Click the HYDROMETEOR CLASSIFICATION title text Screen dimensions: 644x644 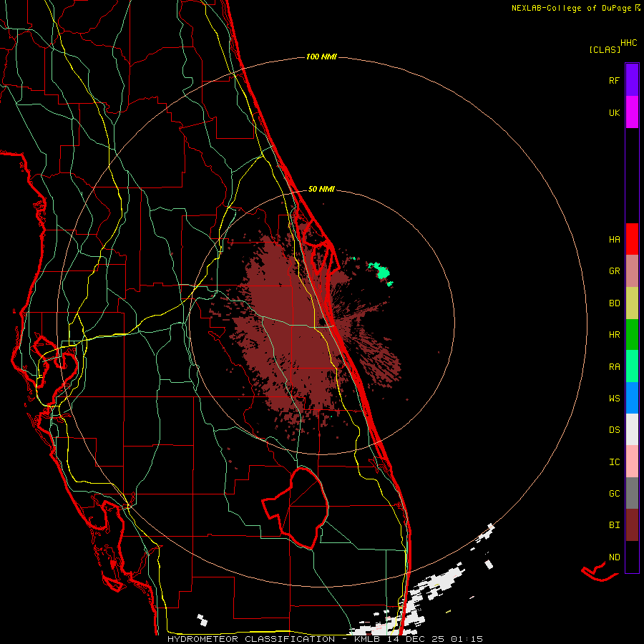(251, 639)
